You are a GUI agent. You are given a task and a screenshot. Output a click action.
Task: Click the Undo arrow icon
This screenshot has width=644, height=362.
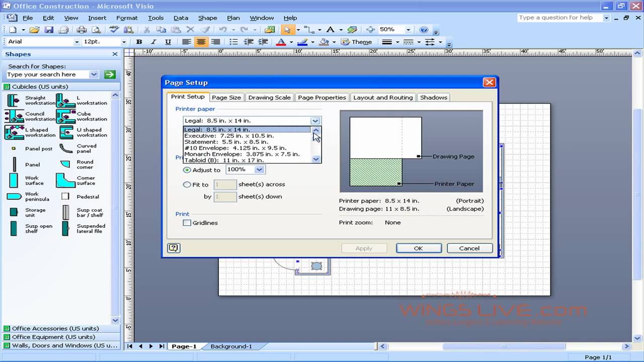click(x=222, y=30)
